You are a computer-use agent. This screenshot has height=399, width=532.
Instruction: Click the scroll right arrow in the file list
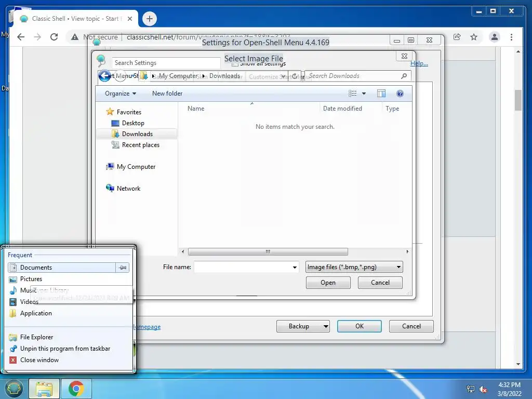(407, 251)
